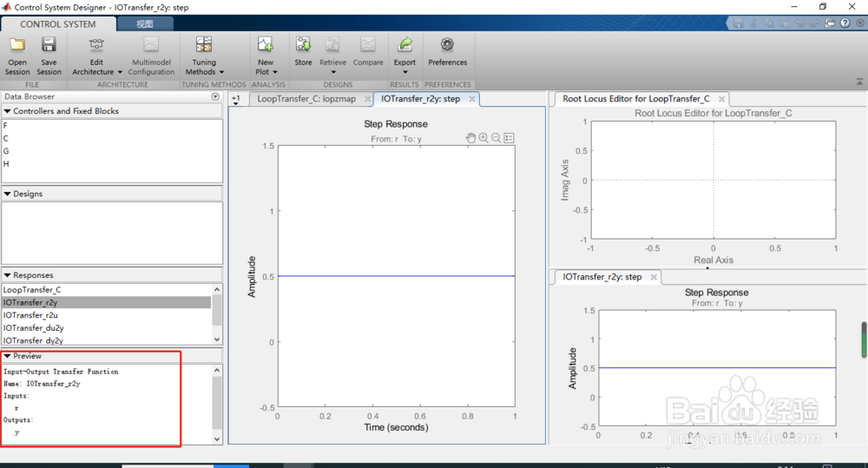The width and height of the screenshot is (868, 468).
Task: Open the New Plot dropdown arrow
Action: click(x=274, y=72)
